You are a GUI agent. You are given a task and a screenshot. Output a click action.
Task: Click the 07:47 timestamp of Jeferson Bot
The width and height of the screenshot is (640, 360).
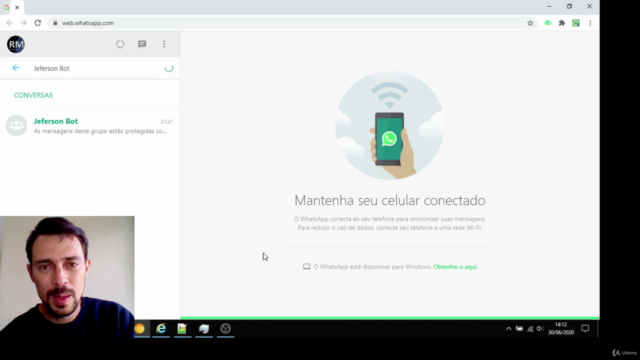click(x=167, y=122)
